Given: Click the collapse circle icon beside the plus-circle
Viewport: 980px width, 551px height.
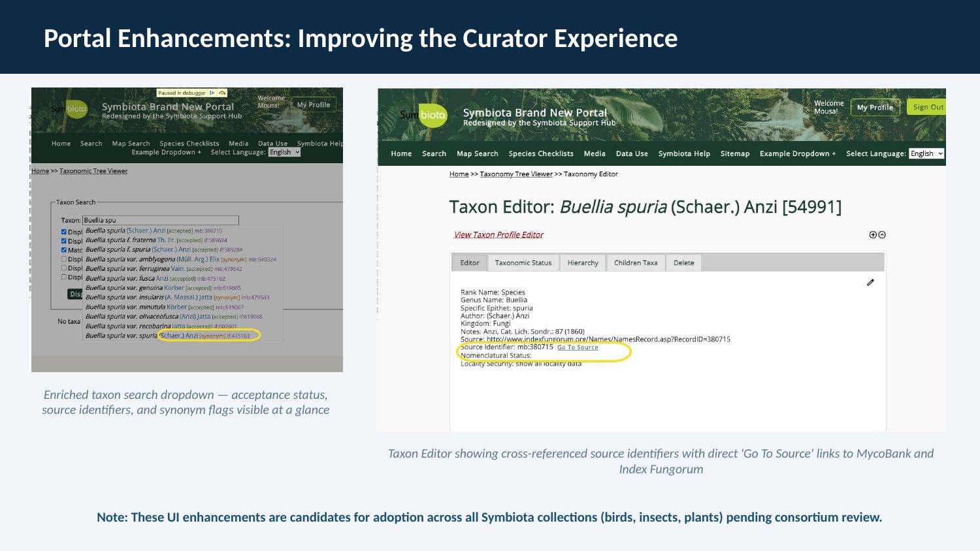Looking at the screenshot, I should (x=882, y=234).
